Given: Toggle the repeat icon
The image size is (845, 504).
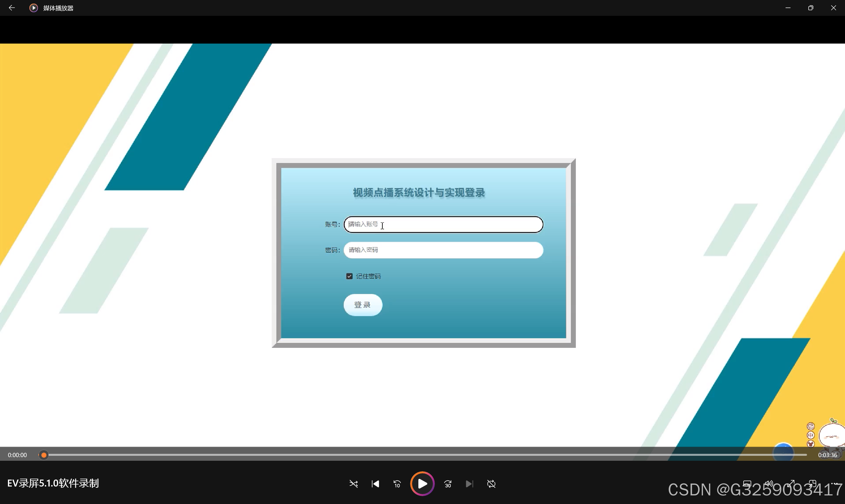Looking at the screenshot, I should tap(491, 484).
